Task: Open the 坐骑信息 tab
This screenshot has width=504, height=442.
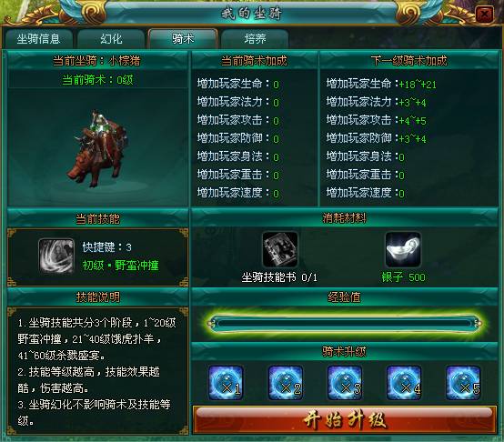Action: [38, 39]
